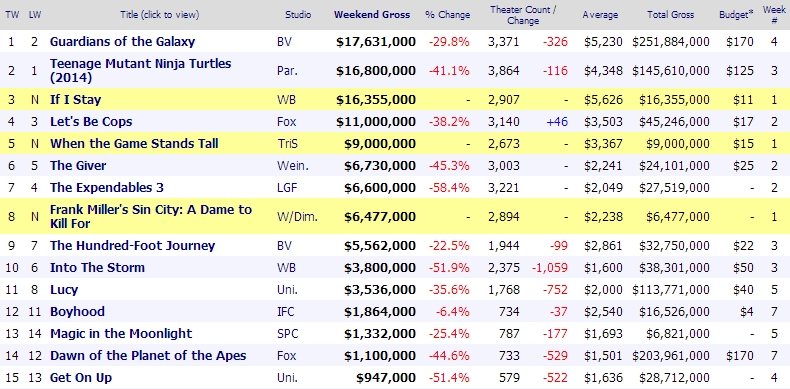The width and height of the screenshot is (790, 389).
Task: Click Dawn of the Planet of the Apes
Action: 148,356
